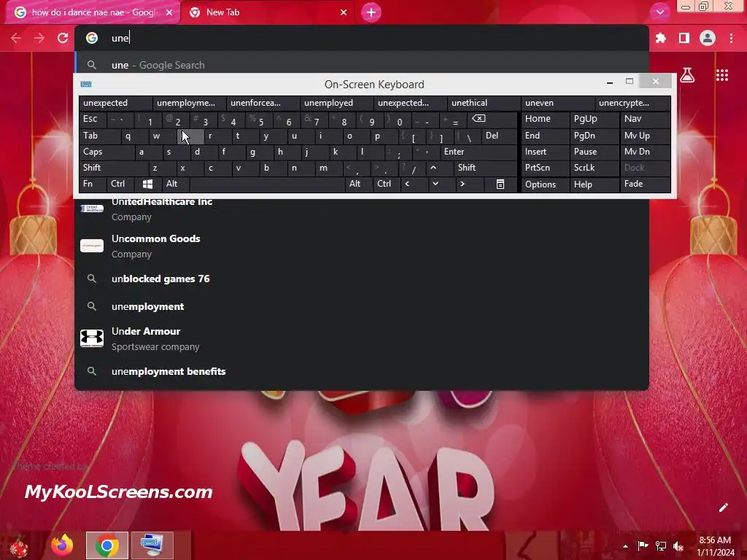Open the new tab plus button
Image resolution: width=747 pixels, height=560 pixels.
pyautogui.click(x=371, y=12)
